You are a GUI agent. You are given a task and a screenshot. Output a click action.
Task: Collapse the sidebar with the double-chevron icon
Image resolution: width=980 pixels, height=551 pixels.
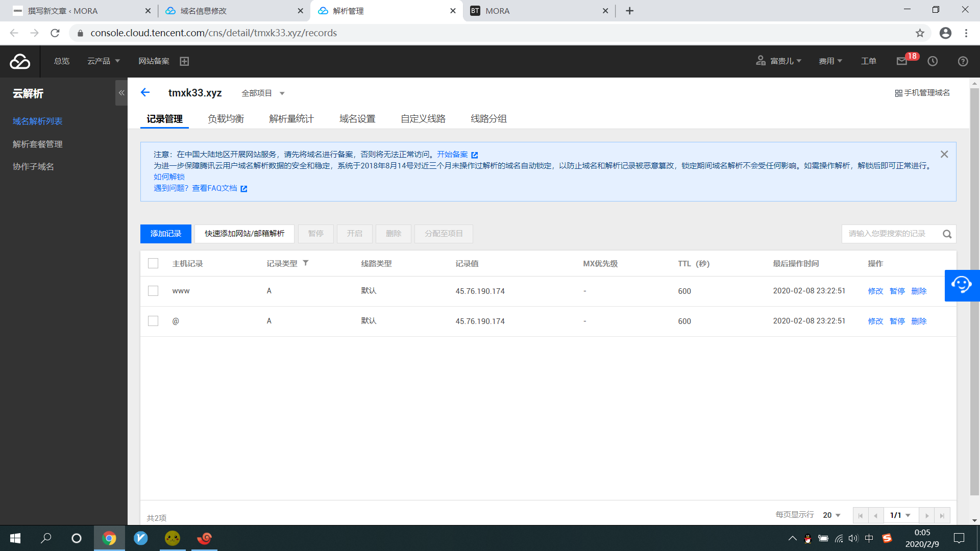click(121, 93)
